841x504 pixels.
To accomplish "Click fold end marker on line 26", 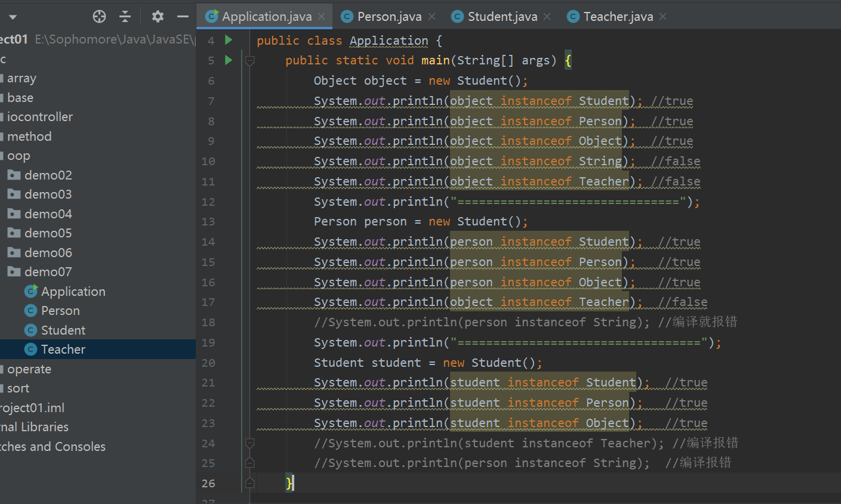I will point(250,483).
